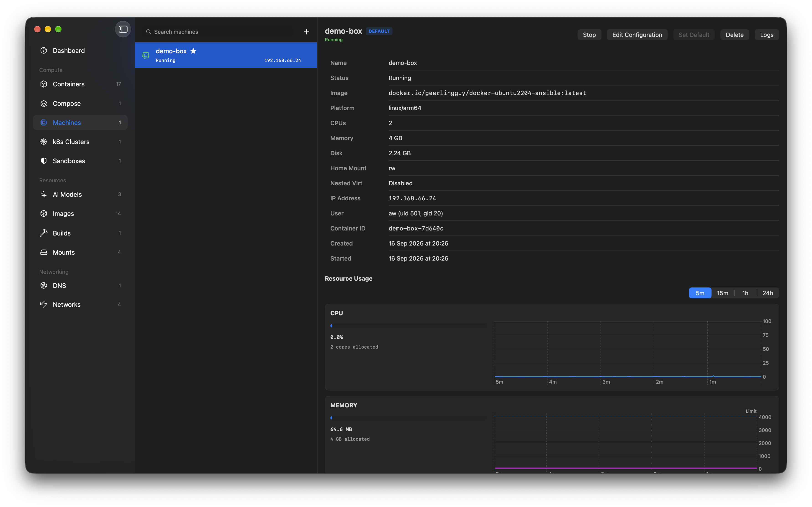
Task: Click the Containers cube icon
Action: [x=44, y=84]
